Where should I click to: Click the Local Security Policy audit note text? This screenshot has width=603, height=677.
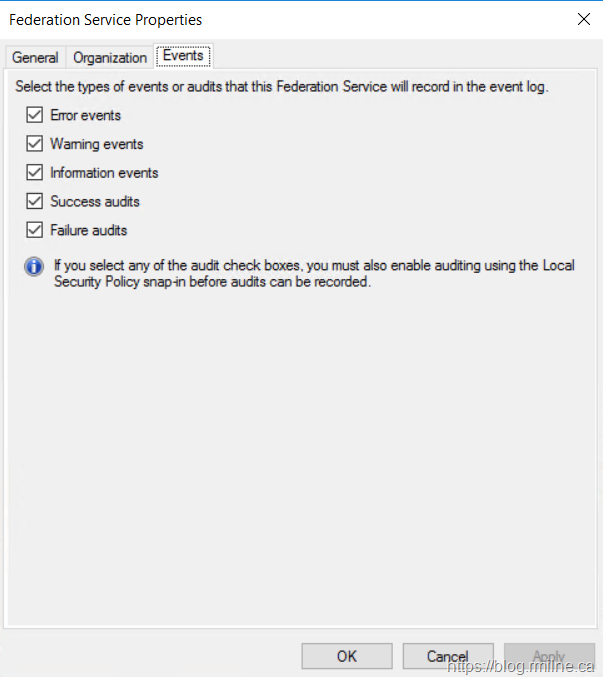[x=314, y=273]
